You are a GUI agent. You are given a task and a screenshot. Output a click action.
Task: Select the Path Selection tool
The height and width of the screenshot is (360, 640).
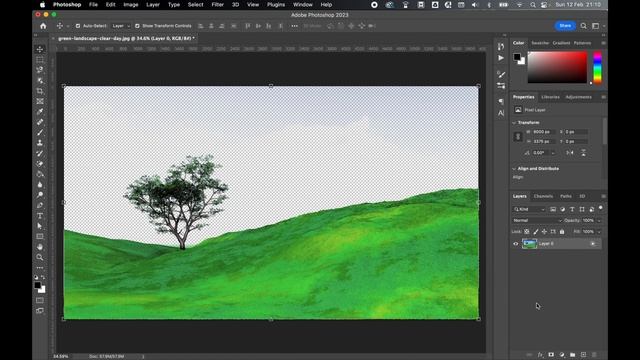pyautogui.click(x=40, y=226)
